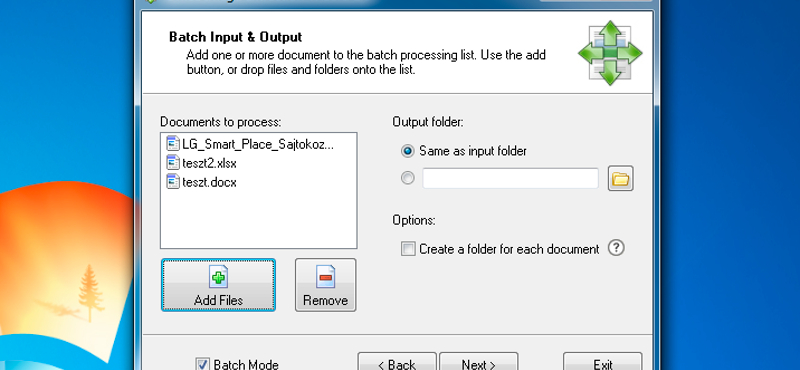
Task: Select the custom output folder radio button
Action: pos(408,178)
